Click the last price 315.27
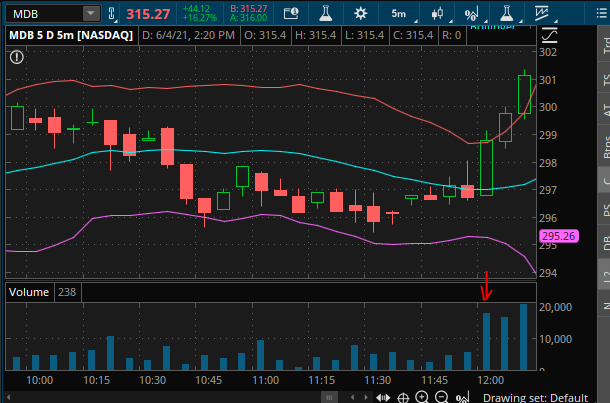The height and width of the screenshot is (403, 610). point(148,14)
